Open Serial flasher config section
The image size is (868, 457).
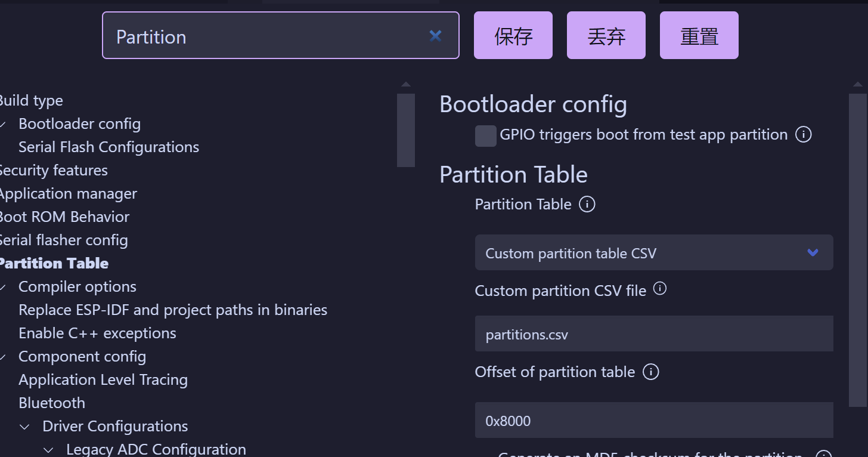tap(63, 240)
